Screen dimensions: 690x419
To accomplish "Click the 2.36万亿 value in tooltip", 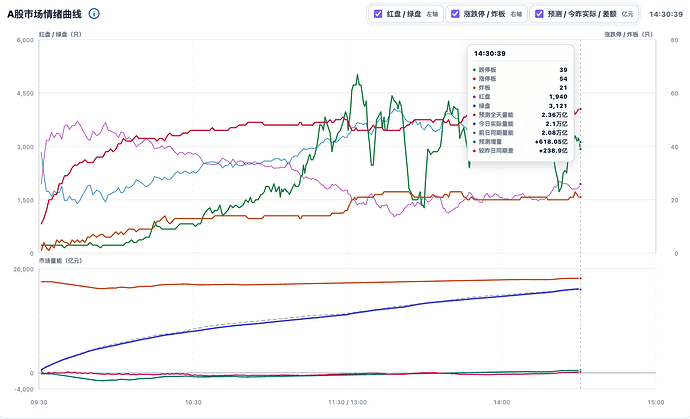I will (x=554, y=114).
